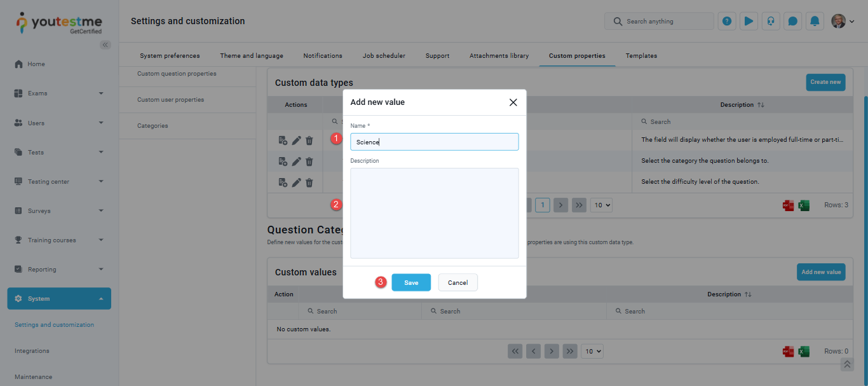Open Integrations in the sidebar
Image resolution: width=868 pixels, height=386 pixels.
(x=32, y=351)
